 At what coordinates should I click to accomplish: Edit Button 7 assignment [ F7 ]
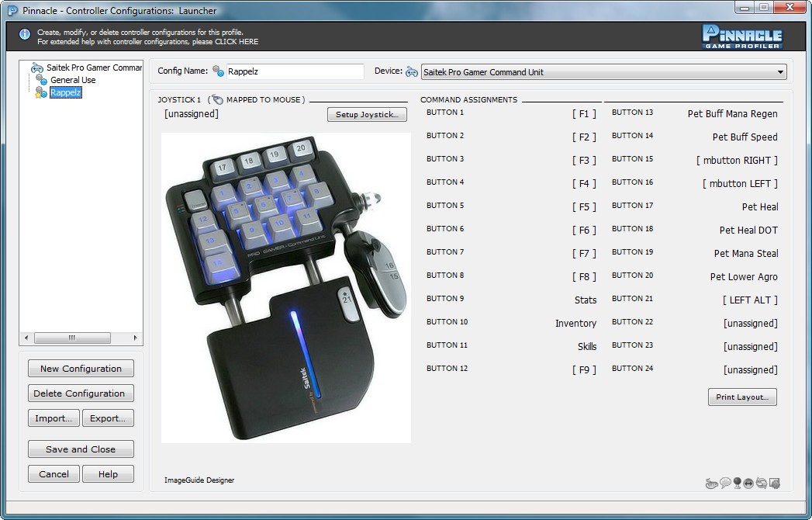click(x=584, y=254)
